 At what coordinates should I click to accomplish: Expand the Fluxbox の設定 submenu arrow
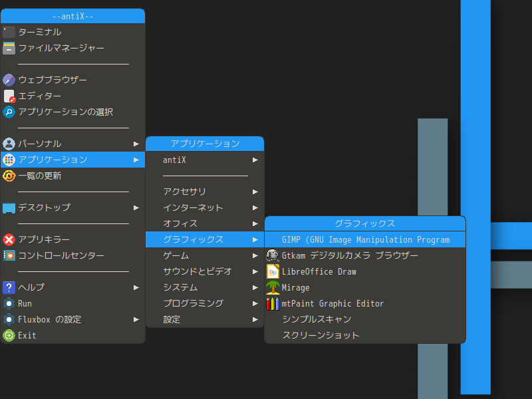[x=136, y=319]
